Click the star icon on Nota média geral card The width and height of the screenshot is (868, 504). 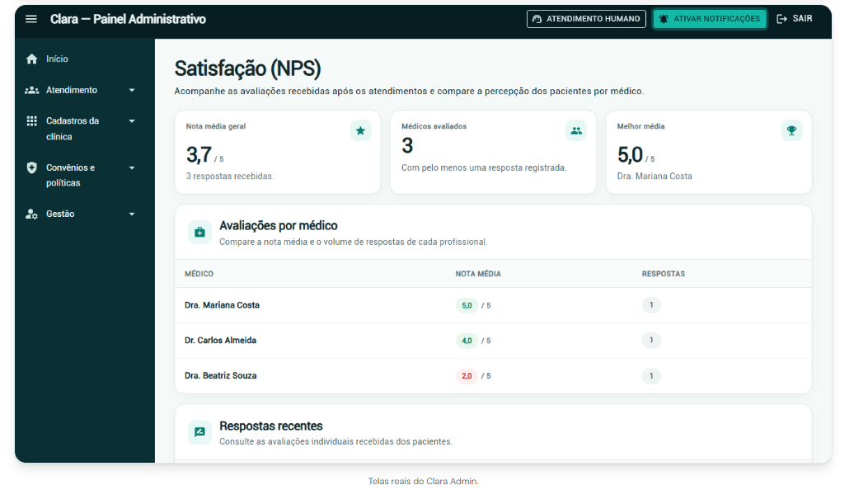360,130
